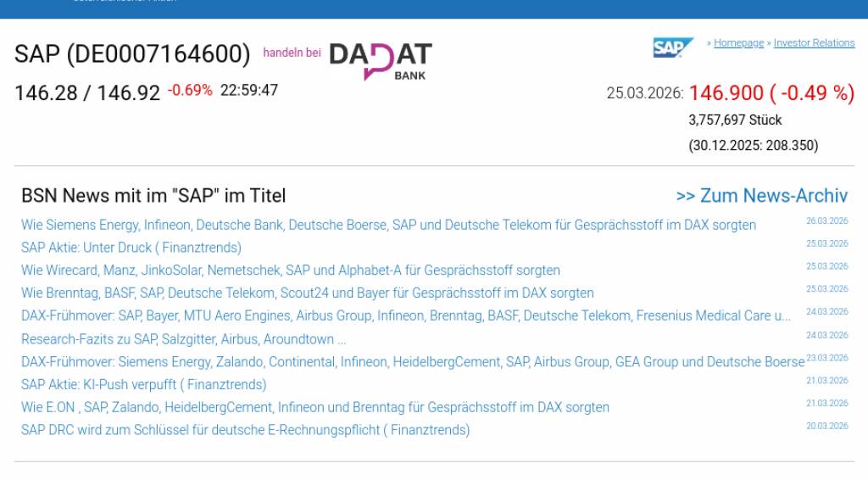Open the Investor Relations link
This screenshot has height=480, width=868.
814,43
